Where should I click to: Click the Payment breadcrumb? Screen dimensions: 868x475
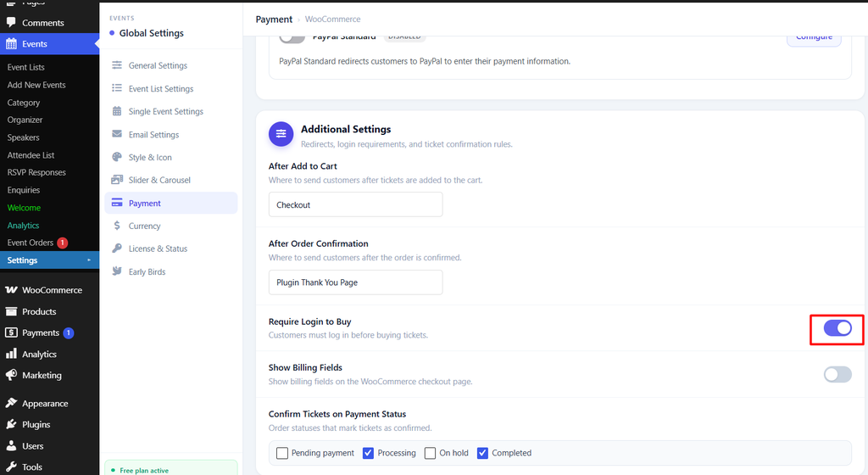(274, 20)
